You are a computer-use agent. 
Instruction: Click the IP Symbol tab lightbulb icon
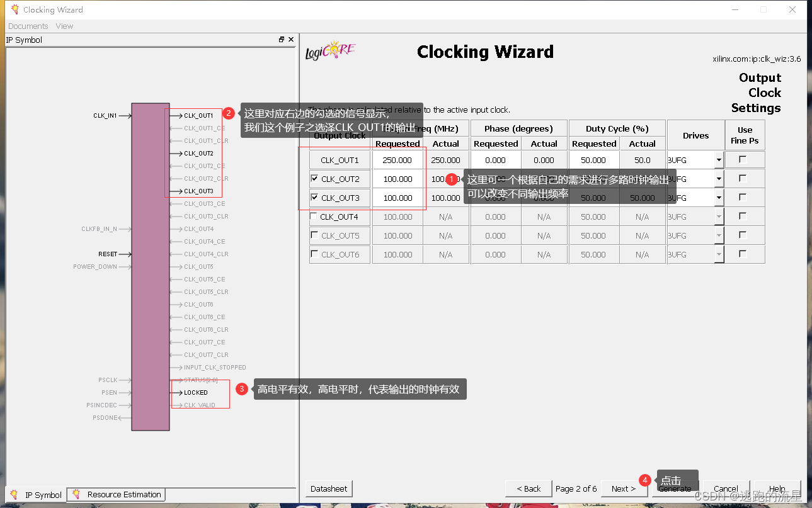click(14, 495)
